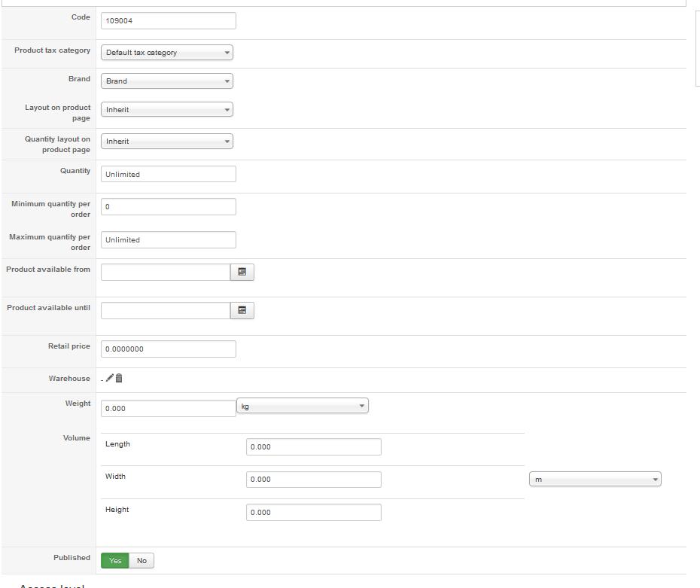Open Layout on product page dropdown
Screen dimensions: 700x588
tap(167, 110)
